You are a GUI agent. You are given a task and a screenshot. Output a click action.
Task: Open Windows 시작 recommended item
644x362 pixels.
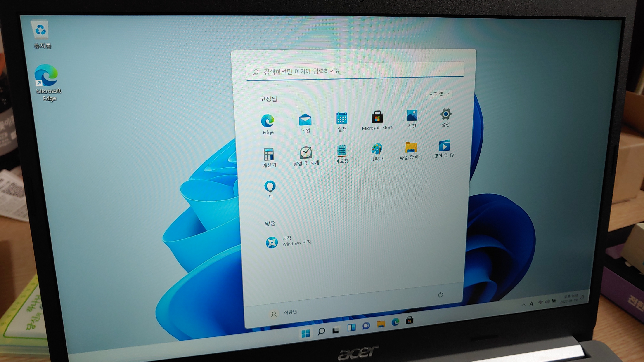[x=289, y=242]
